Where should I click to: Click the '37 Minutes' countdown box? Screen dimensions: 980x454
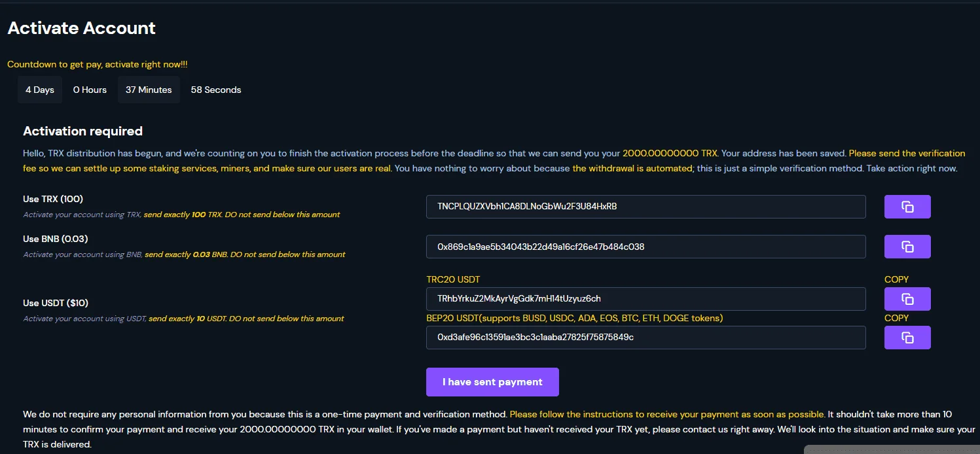click(149, 90)
